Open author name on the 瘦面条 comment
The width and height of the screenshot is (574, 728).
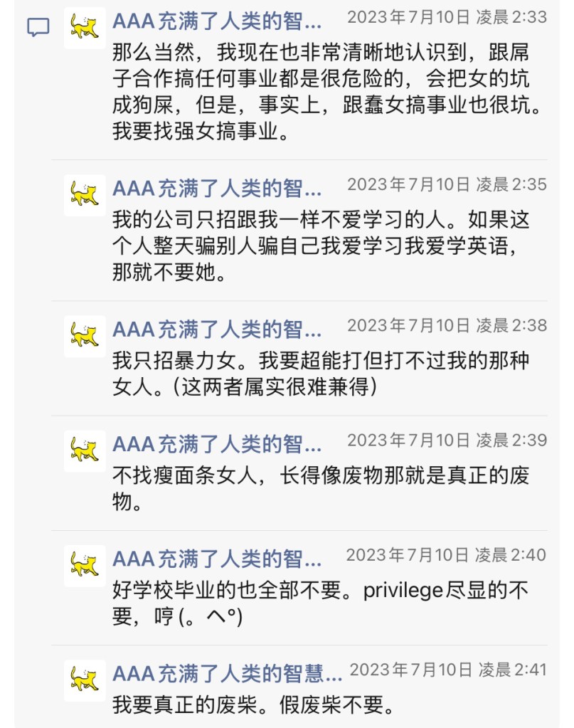tap(217, 445)
